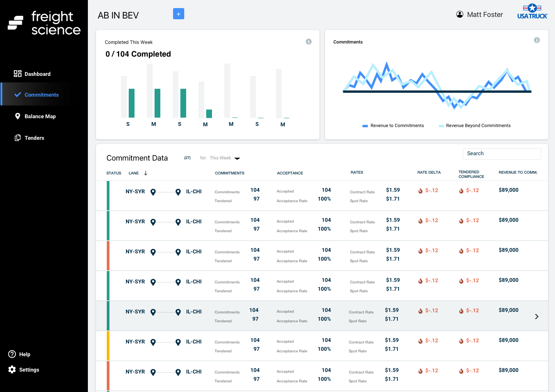This screenshot has width=555, height=392.
Task: Click the (27) count label
Action: coord(187,158)
